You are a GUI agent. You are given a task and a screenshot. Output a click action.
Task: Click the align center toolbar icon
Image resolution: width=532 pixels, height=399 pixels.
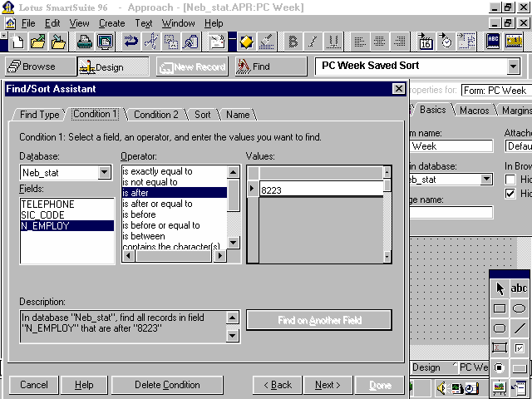click(x=379, y=42)
